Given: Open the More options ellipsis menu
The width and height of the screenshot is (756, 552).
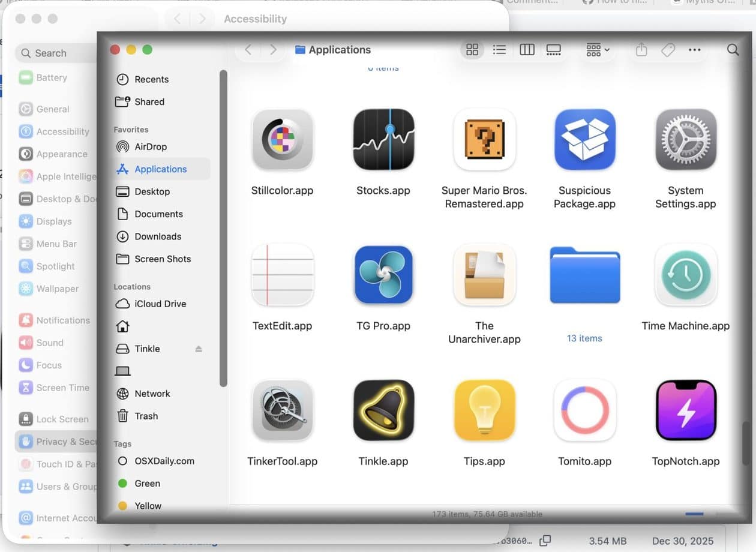Looking at the screenshot, I should click(694, 50).
